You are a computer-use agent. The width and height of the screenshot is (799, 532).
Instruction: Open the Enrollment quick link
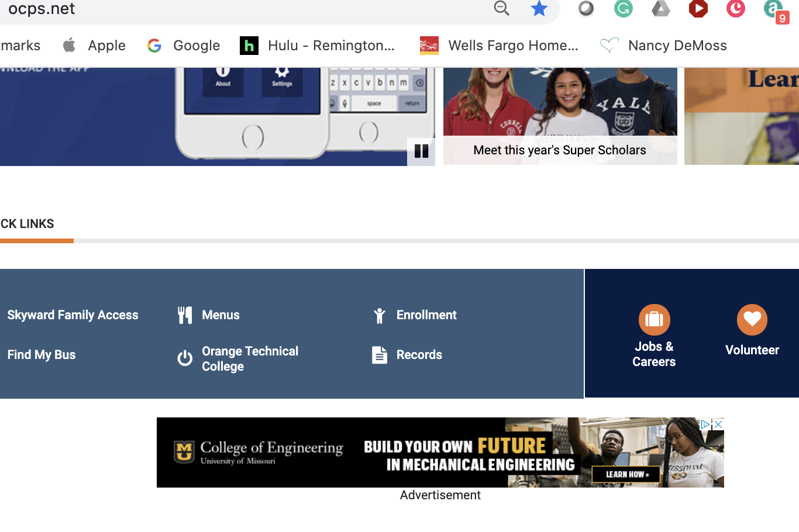[x=426, y=315]
